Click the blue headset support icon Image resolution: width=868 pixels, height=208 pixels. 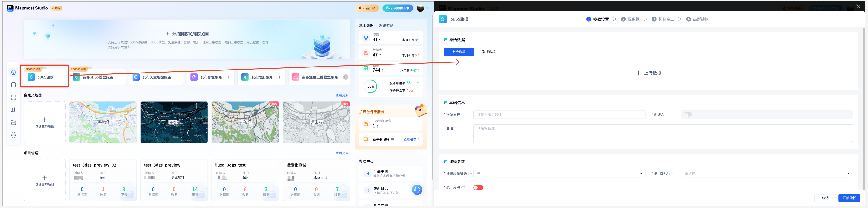coord(417,190)
